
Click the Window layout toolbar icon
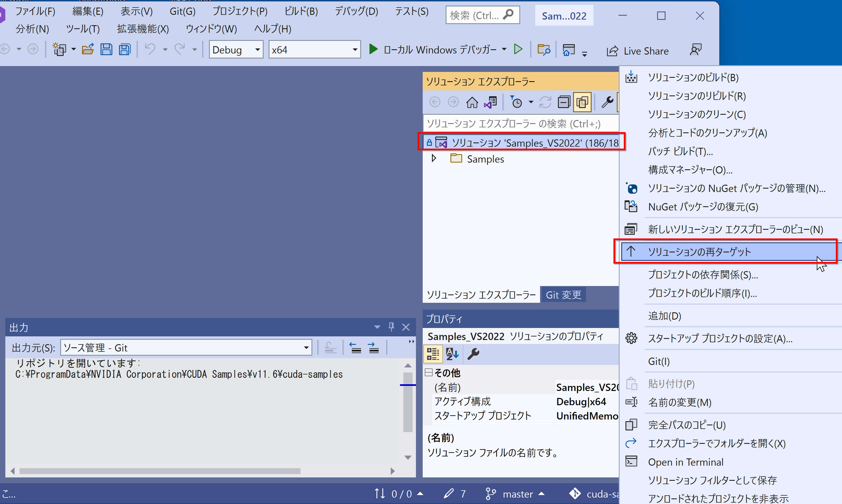pos(569,50)
